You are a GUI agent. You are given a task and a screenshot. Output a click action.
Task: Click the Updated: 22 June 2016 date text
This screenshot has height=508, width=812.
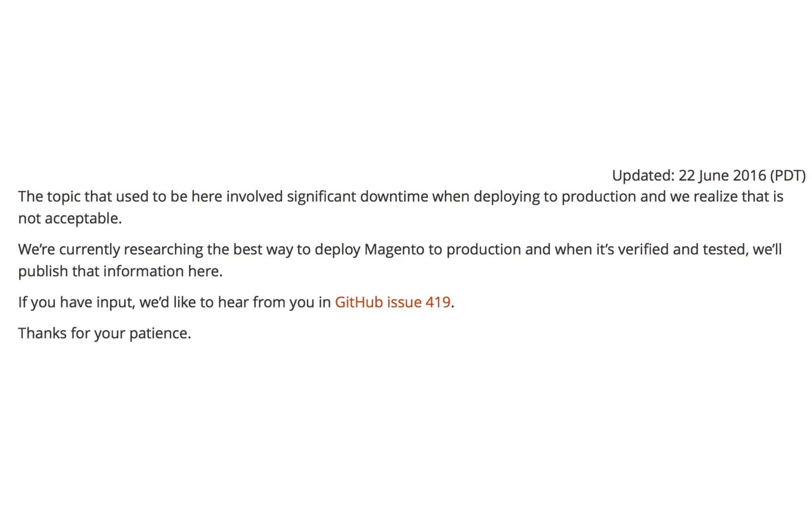click(x=709, y=175)
